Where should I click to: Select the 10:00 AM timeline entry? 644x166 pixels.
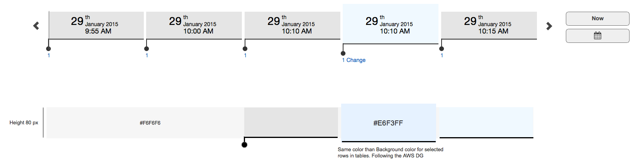point(194,25)
